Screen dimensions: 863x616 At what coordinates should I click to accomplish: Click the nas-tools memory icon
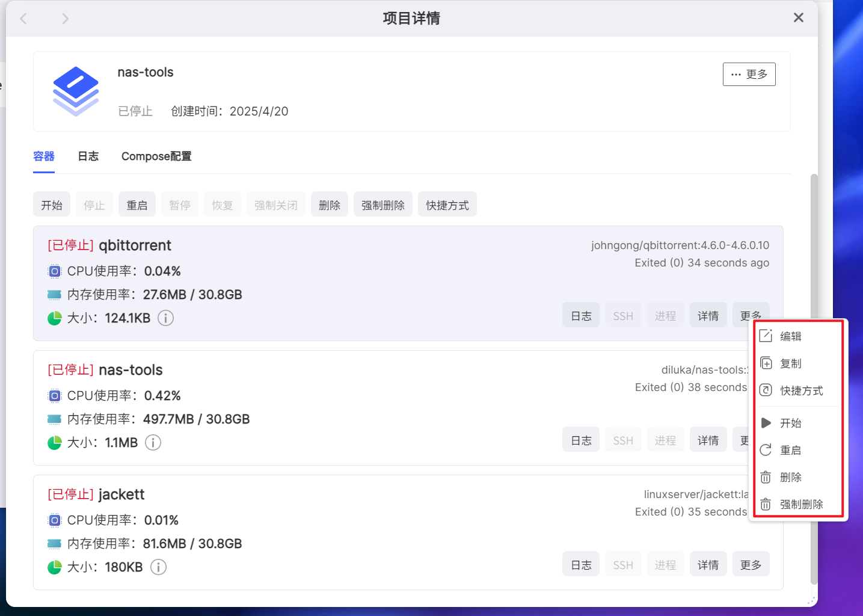pyautogui.click(x=55, y=419)
